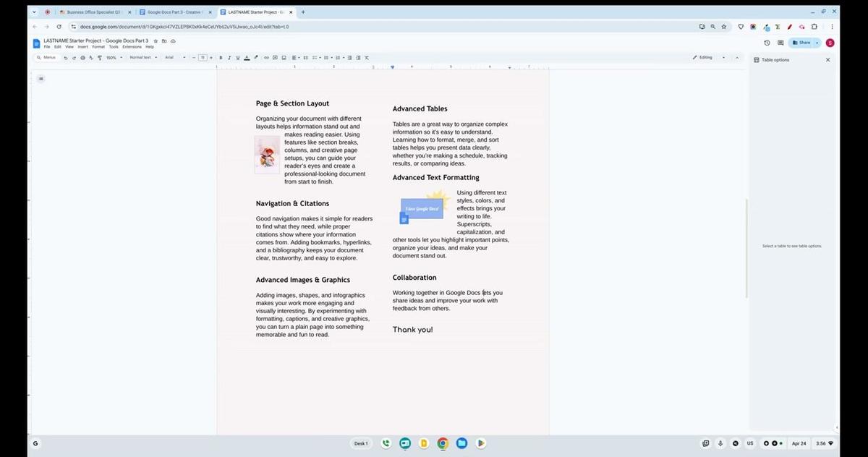Click the Share button
868x457 pixels.
(803, 42)
